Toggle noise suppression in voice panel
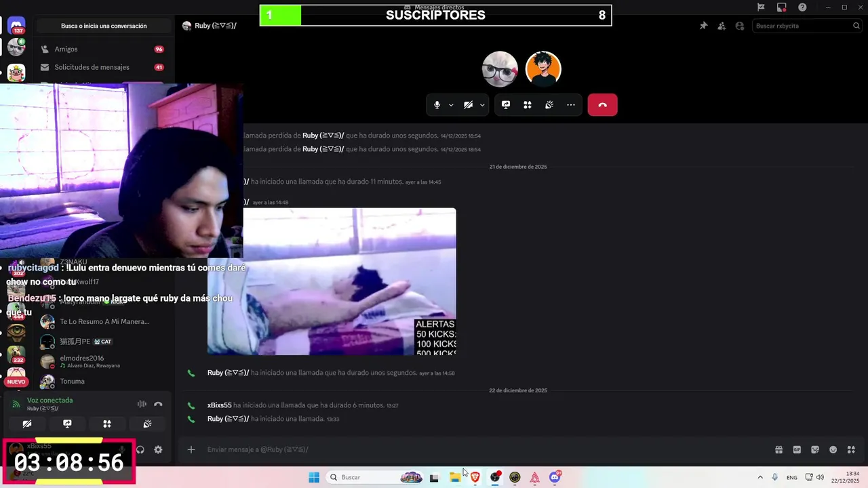The height and width of the screenshot is (488, 868). (x=142, y=404)
